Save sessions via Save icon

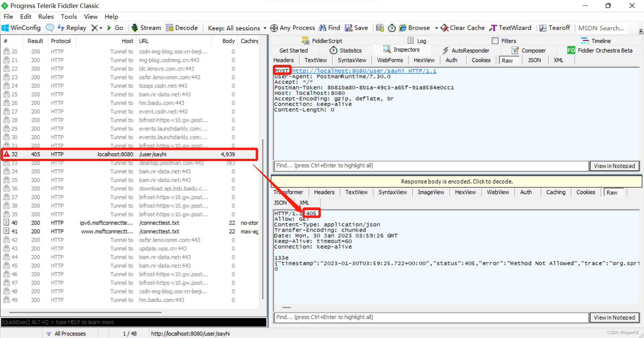pyautogui.click(x=356, y=28)
